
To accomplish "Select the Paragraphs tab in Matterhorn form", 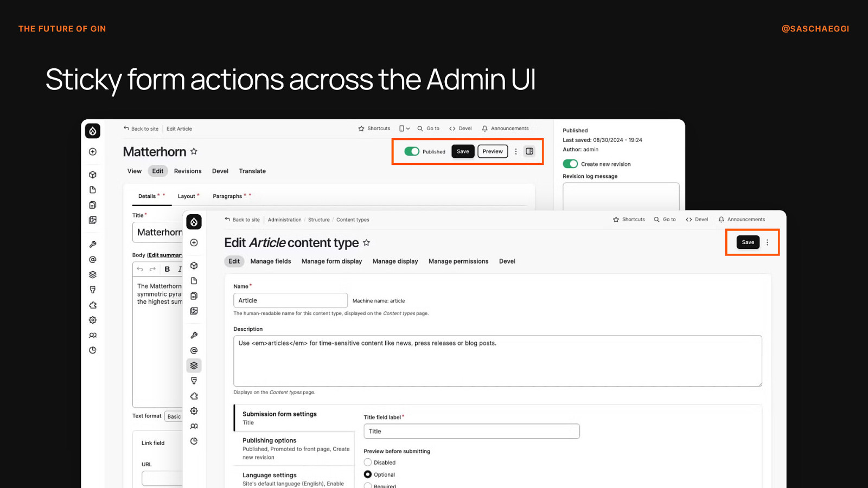I will (227, 196).
